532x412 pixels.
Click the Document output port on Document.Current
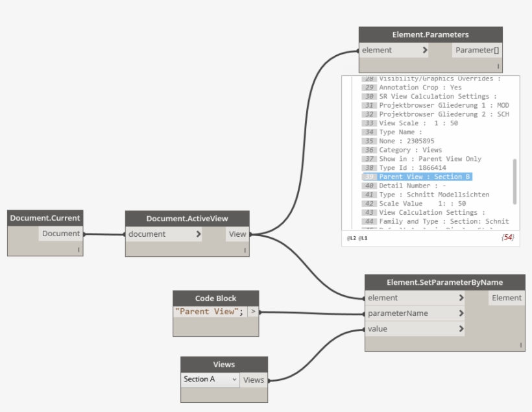tap(61, 234)
